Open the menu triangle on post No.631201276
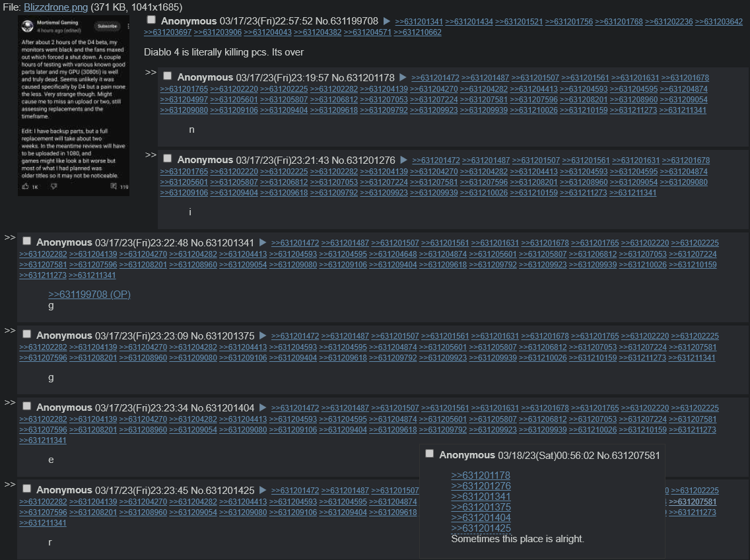Image resolution: width=750 pixels, height=560 pixels. click(403, 160)
